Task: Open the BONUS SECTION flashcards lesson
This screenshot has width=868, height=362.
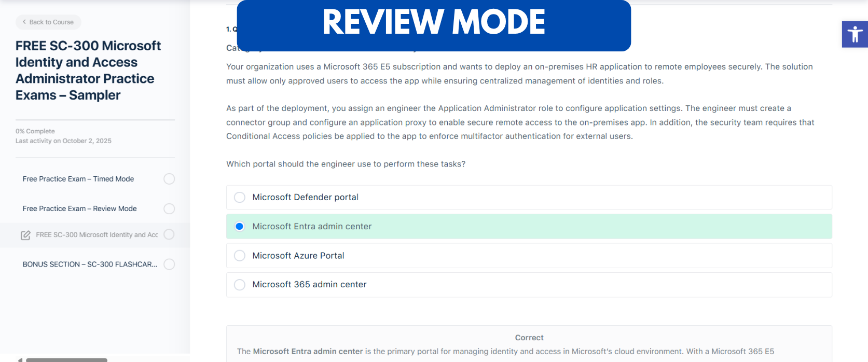Action: tap(90, 264)
